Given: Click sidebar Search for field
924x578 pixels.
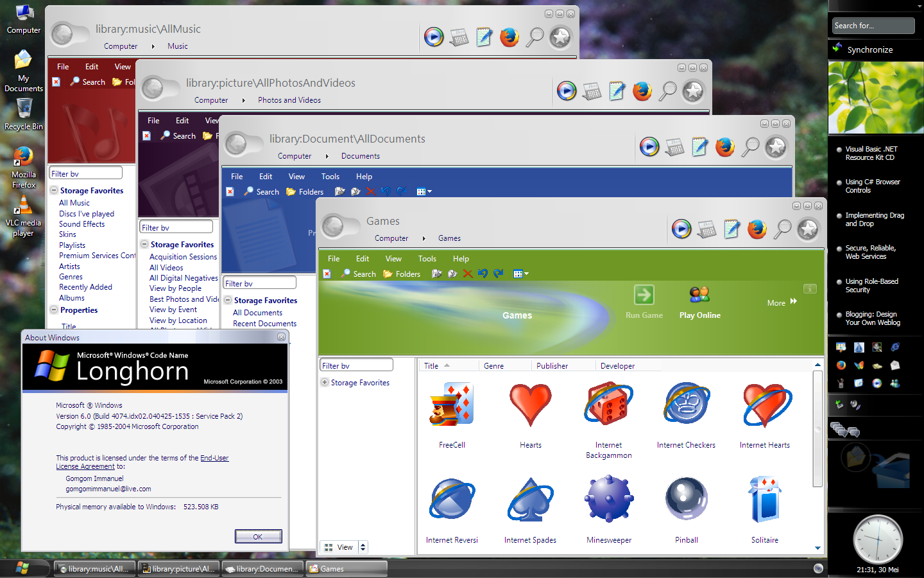Looking at the screenshot, I should coord(873,26).
